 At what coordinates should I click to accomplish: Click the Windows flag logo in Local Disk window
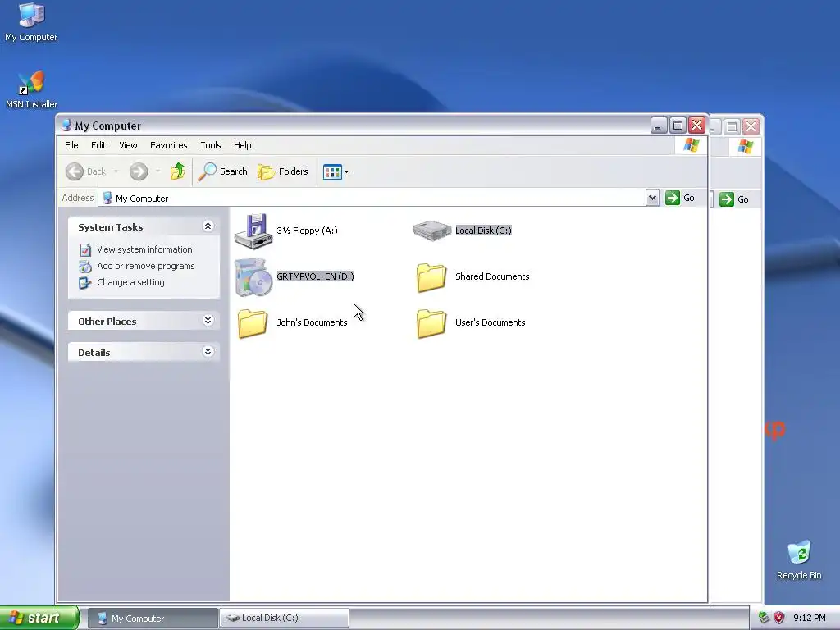[x=745, y=146]
